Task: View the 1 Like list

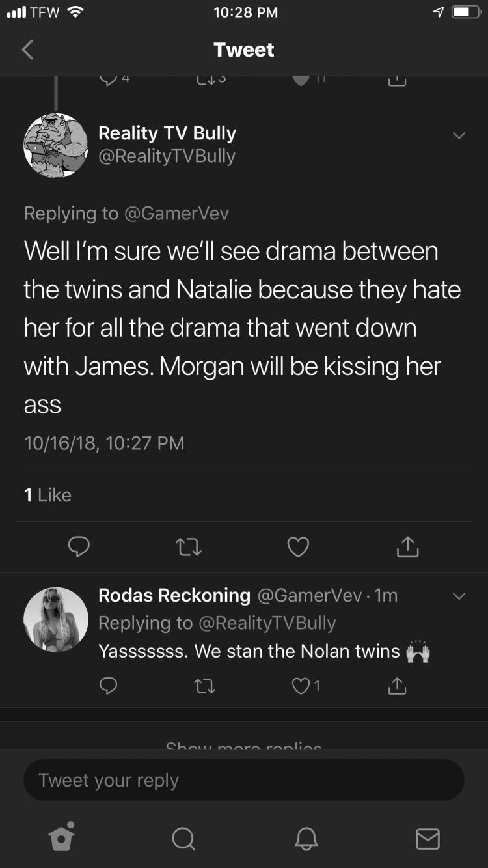Action: click(x=47, y=495)
